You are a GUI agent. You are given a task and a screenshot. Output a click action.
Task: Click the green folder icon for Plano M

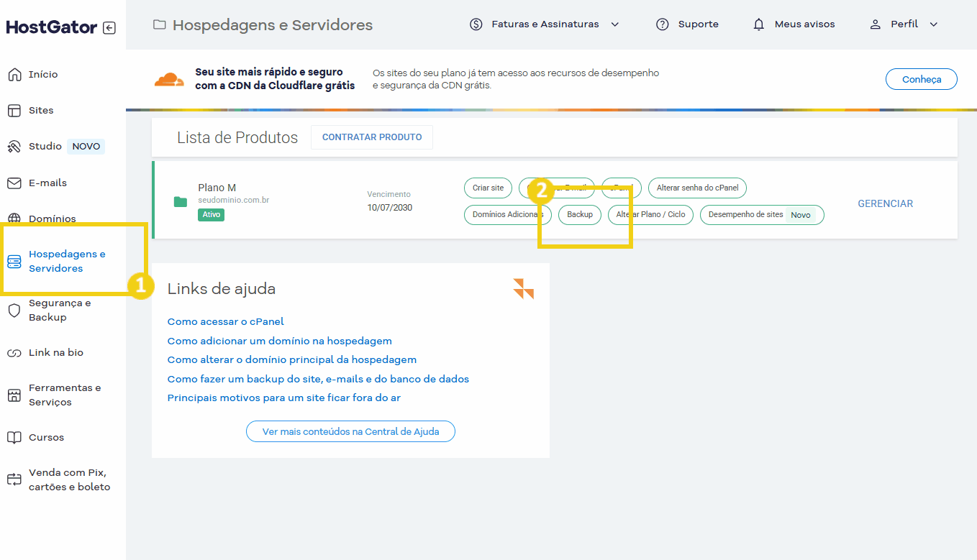pos(181,202)
